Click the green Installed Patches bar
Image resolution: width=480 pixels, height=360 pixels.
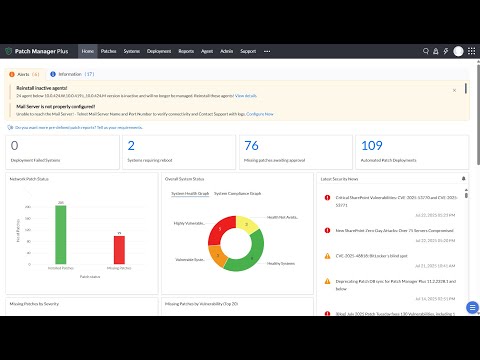pyautogui.click(x=61, y=235)
